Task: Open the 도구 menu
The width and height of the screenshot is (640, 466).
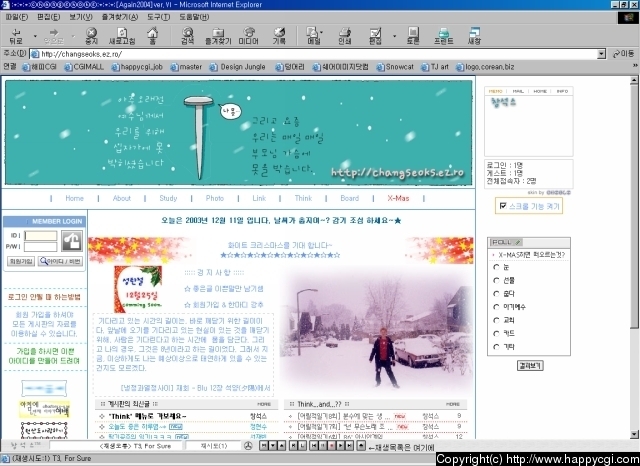Action: [x=158, y=17]
